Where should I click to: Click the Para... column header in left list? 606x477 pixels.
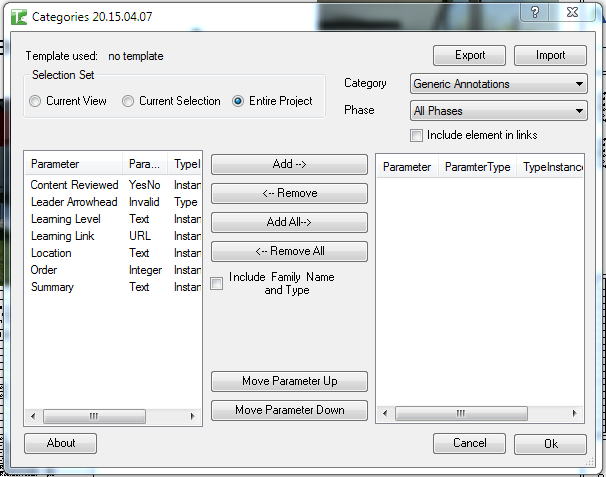[145, 164]
